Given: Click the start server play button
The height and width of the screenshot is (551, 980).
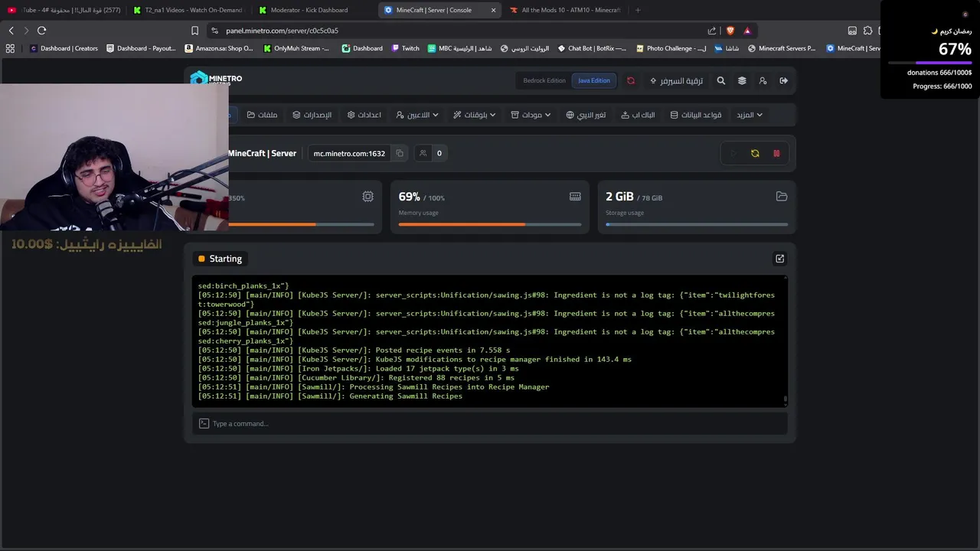Looking at the screenshot, I should (x=733, y=153).
